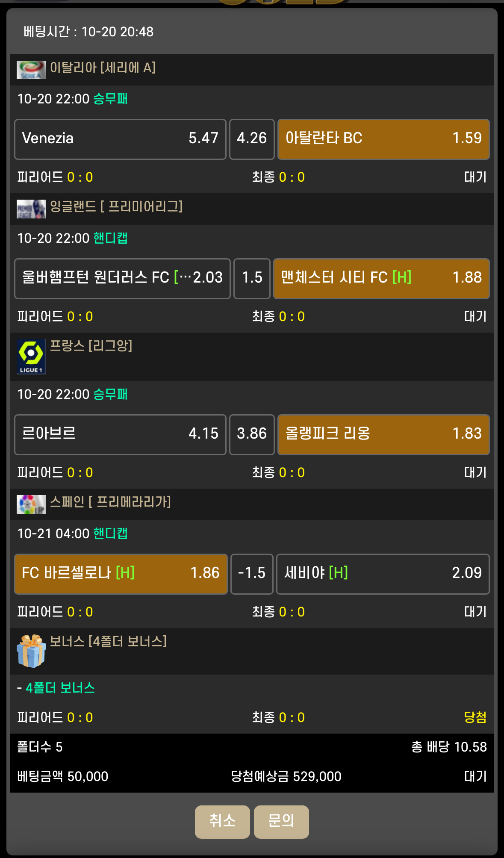Pick 맨체스터 시티 FC handicap 1.88
The image size is (504, 858).
coord(381,278)
